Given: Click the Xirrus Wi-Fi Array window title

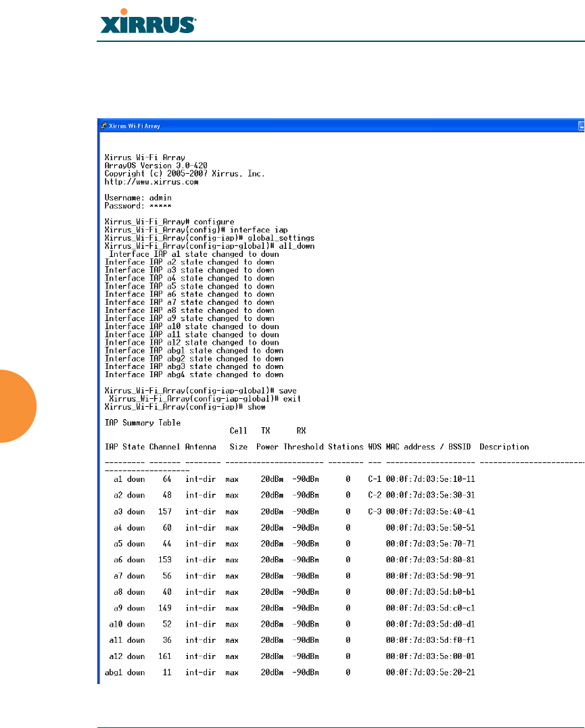Looking at the screenshot, I should [135, 126].
